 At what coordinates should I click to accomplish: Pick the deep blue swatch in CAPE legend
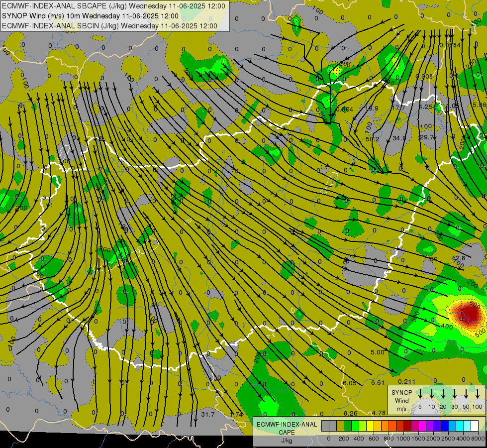pos(444,426)
